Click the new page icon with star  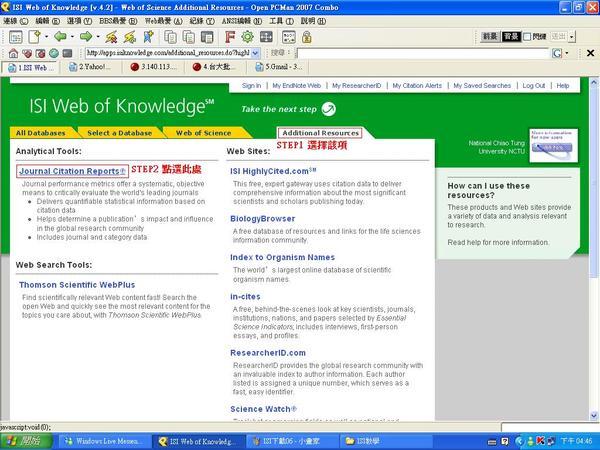click(34, 37)
